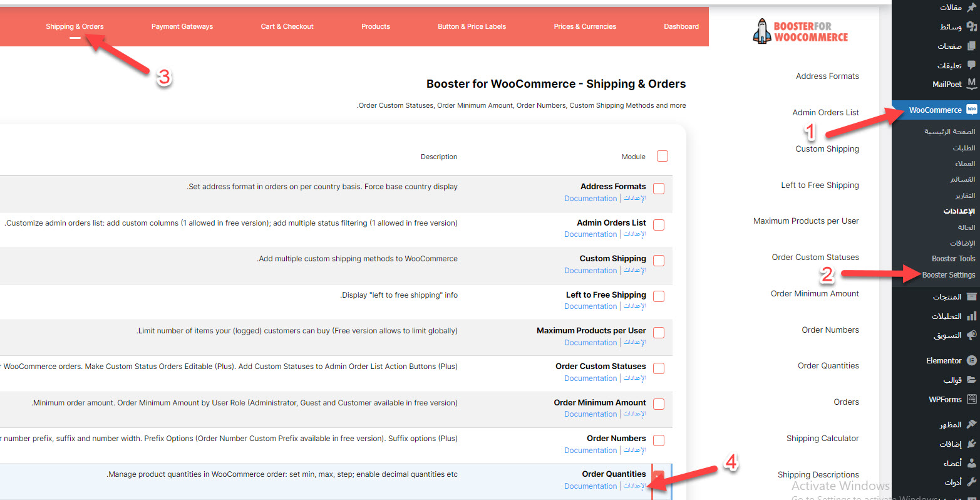Click the analytics (التحليلات) bar chart icon

971,316
